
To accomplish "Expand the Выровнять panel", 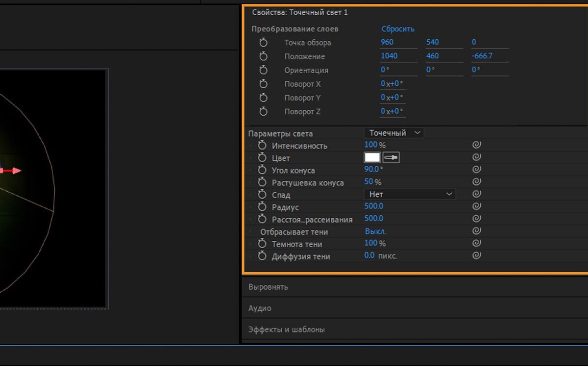I will (268, 287).
